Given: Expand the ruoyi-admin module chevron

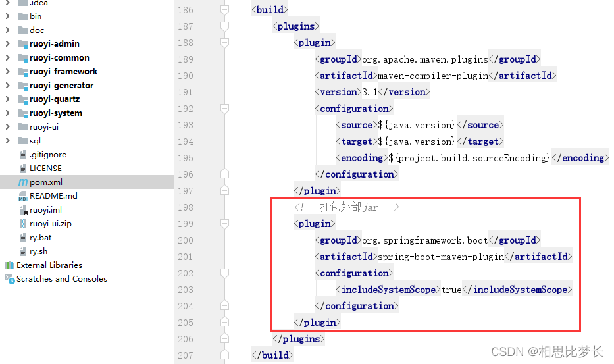Looking at the screenshot, I should (7, 44).
